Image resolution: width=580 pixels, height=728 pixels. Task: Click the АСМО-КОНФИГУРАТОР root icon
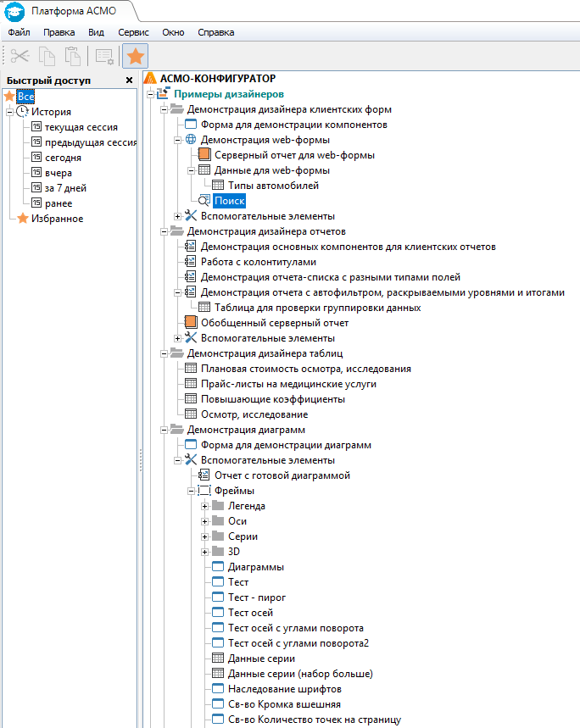coord(150,78)
